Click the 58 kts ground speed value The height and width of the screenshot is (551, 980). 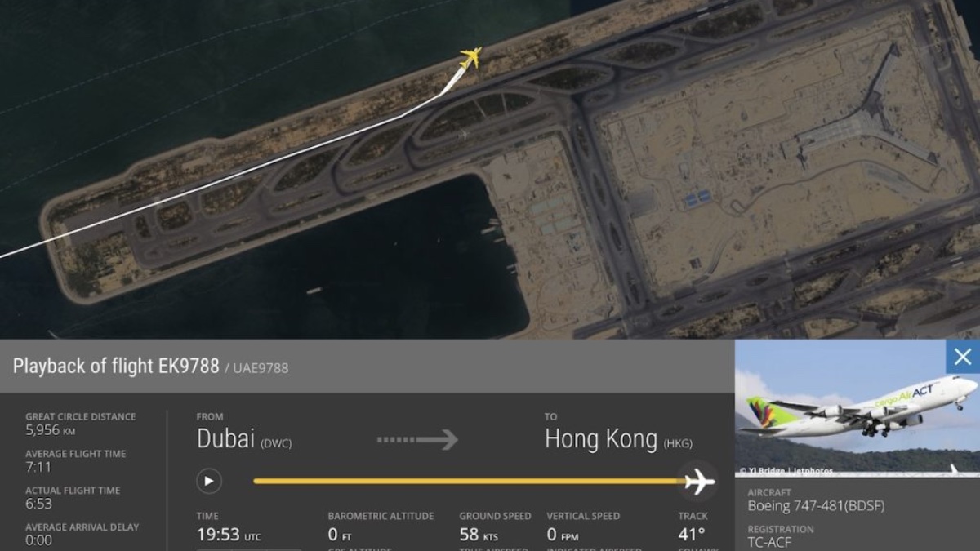tap(479, 535)
